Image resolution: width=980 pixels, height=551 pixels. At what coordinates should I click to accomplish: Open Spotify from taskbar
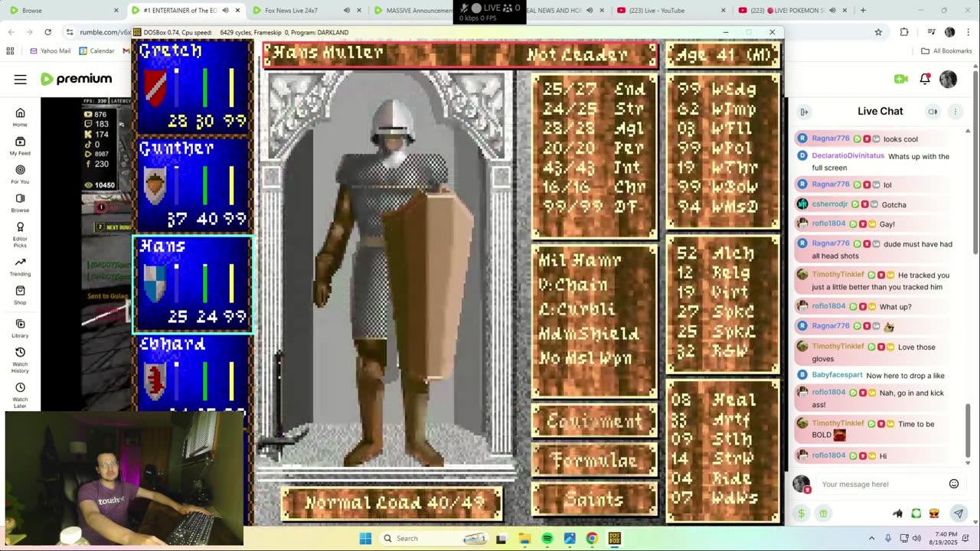pyautogui.click(x=547, y=538)
